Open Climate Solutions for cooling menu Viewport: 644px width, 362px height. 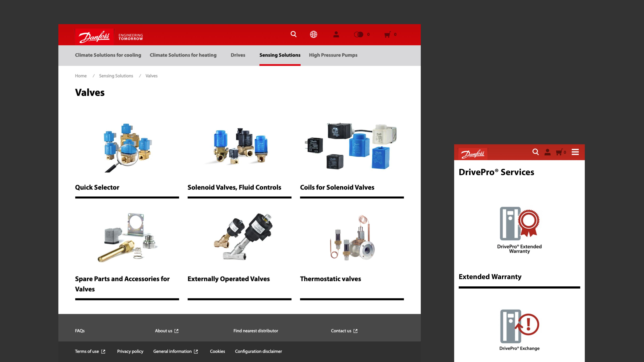(x=108, y=55)
